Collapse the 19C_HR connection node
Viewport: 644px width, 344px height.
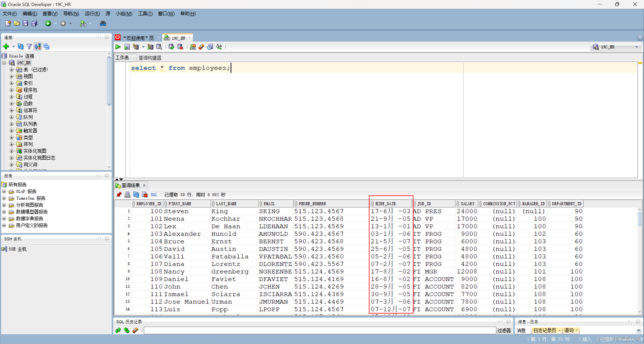(4, 63)
